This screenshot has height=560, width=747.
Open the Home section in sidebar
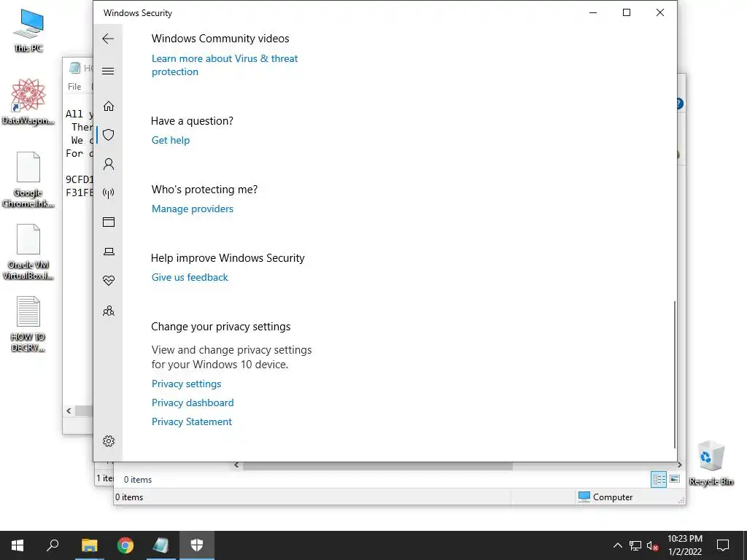109,106
